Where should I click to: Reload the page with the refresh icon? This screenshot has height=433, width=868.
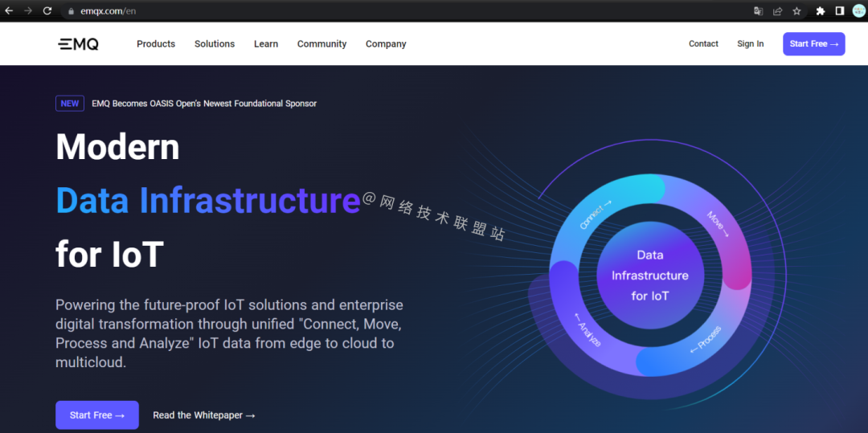coord(47,10)
